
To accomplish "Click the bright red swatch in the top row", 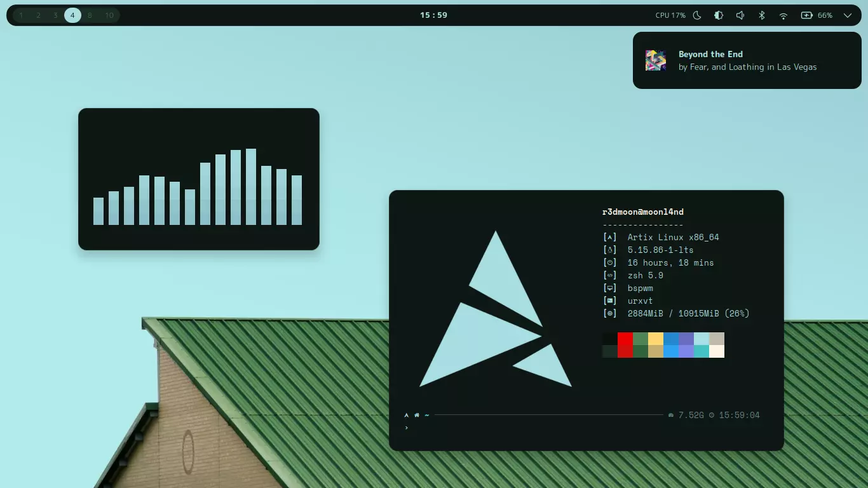I will click(x=625, y=339).
